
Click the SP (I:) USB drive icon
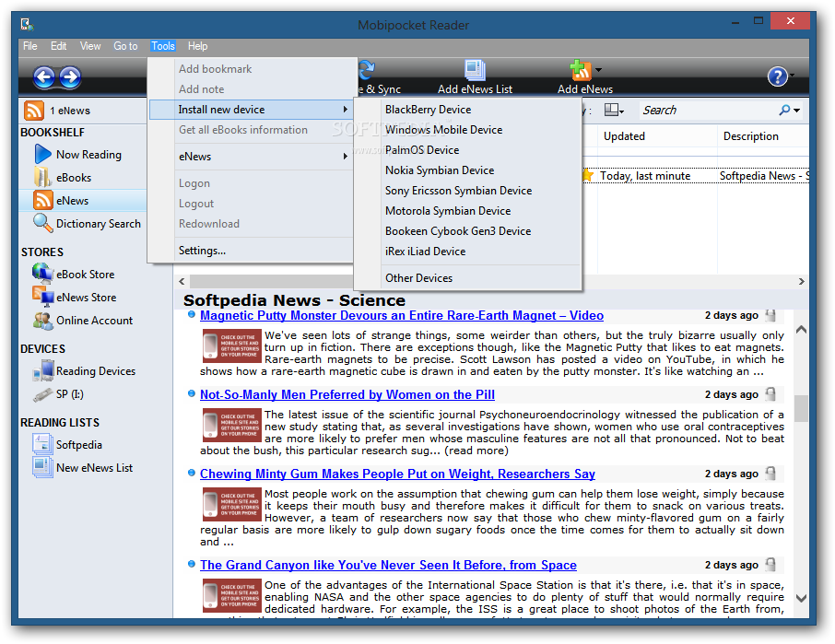tap(42, 394)
